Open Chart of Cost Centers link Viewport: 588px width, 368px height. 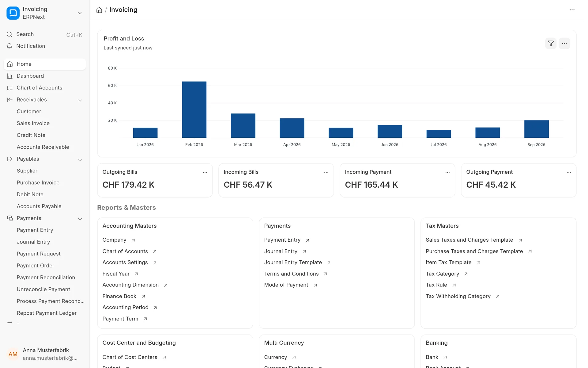tap(130, 357)
